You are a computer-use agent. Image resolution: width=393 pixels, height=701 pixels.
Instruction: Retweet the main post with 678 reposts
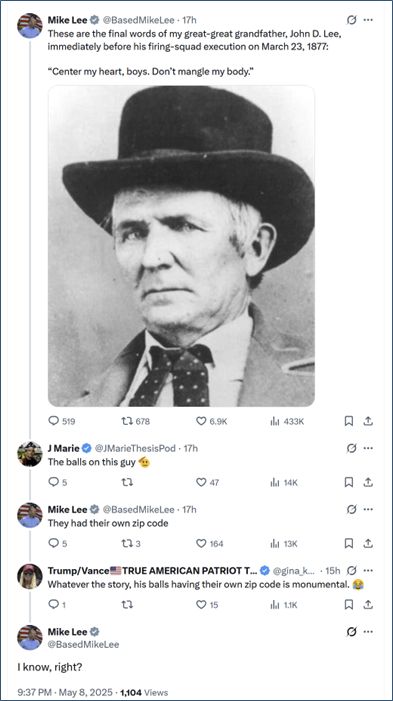(135, 421)
